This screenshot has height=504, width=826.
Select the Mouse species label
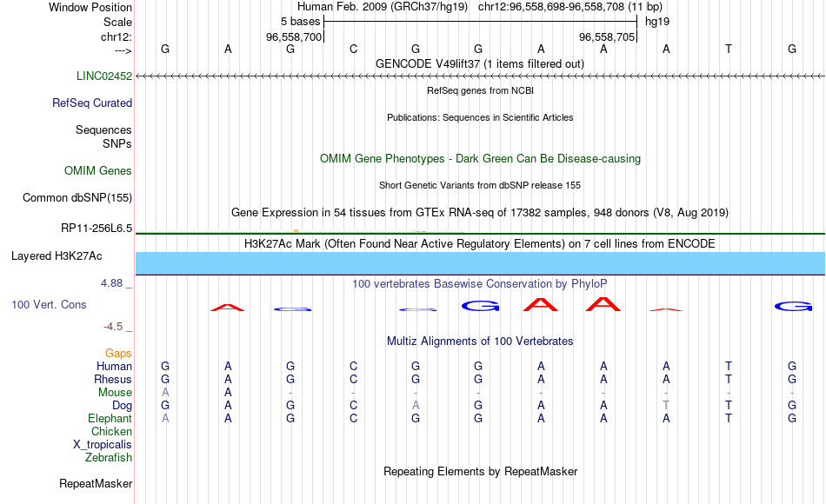tap(116, 393)
